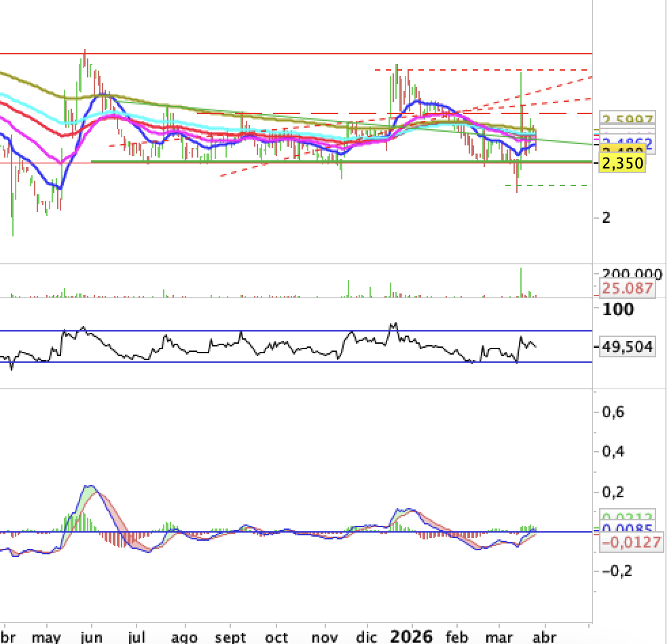
Task: Click the feb label on time axis
Action: click(x=457, y=637)
